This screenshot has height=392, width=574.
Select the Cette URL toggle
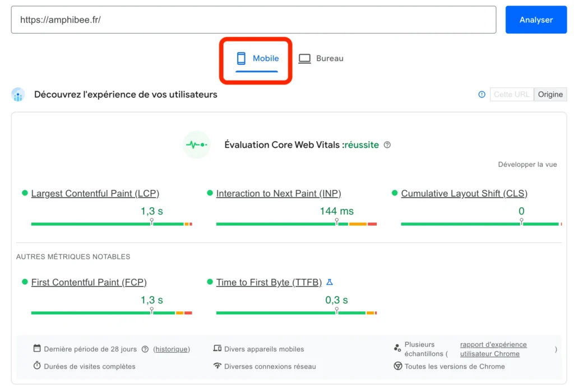(511, 94)
